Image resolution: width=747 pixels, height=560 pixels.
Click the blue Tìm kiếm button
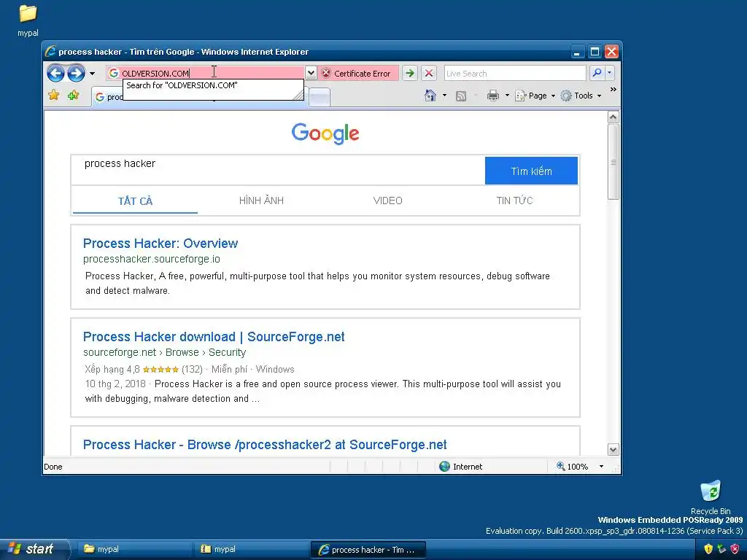click(x=531, y=171)
